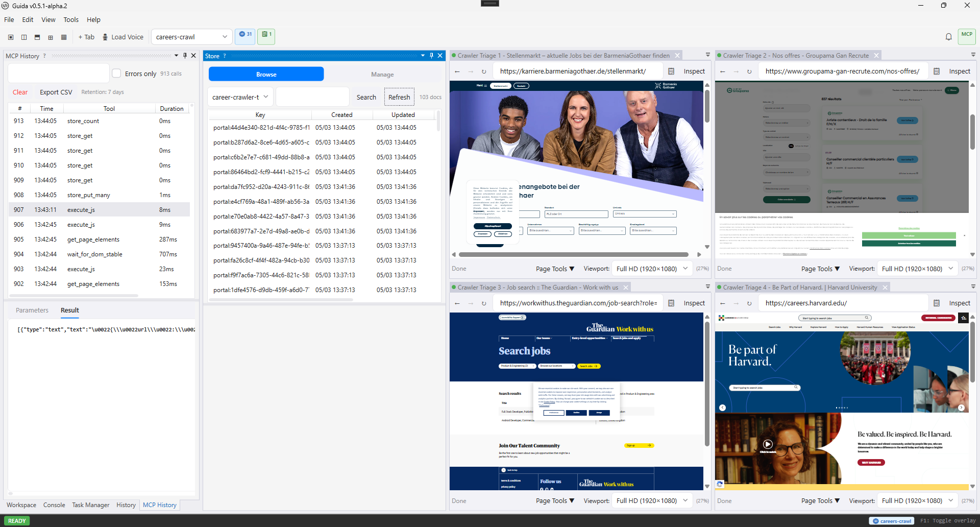Open the Store panel options arrow
Viewport: 980px width, 527px height.
coord(423,56)
